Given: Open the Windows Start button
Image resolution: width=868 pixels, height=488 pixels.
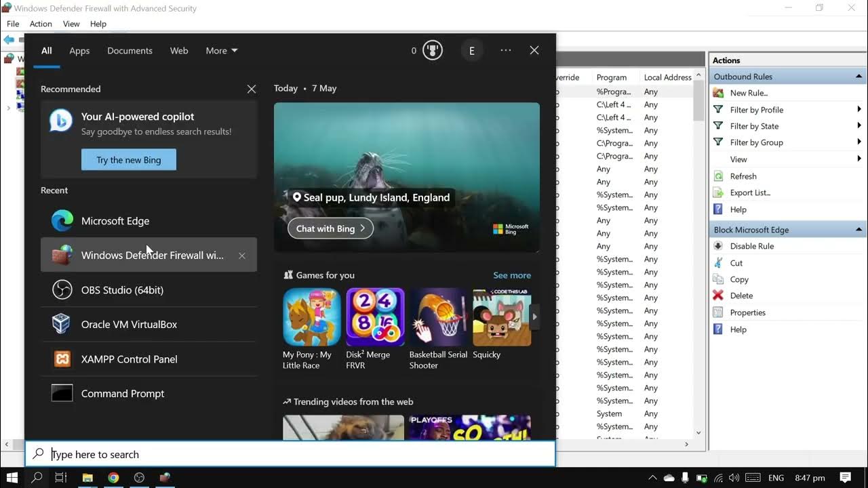Looking at the screenshot, I should coord(12,478).
